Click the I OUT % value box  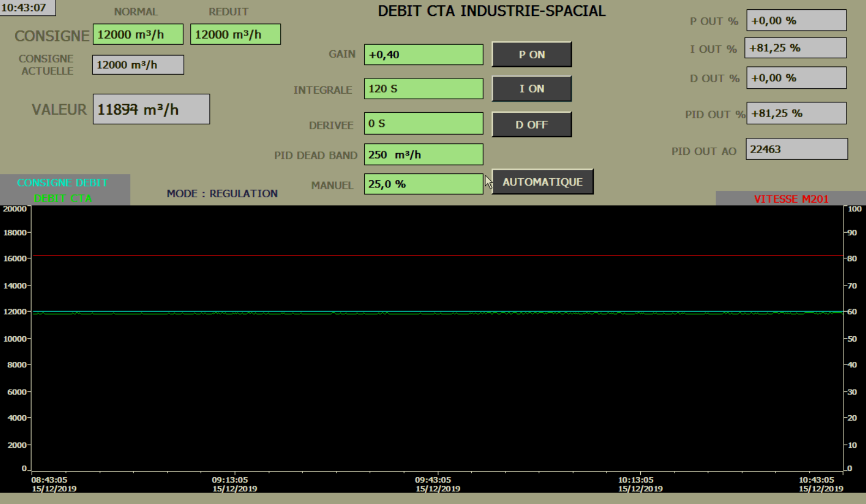pyautogui.click(x=795, y=48)
